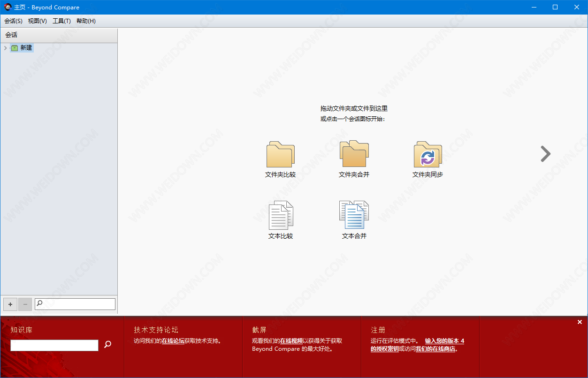
Task: Close the red info panel
Action: point(580,322)
